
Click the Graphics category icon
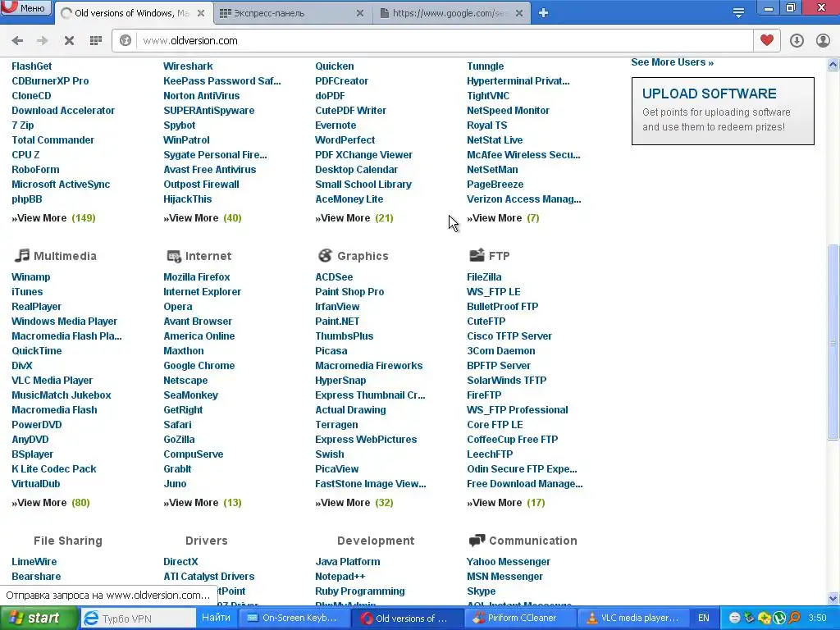pyautogui.click(x=325, y=256)
